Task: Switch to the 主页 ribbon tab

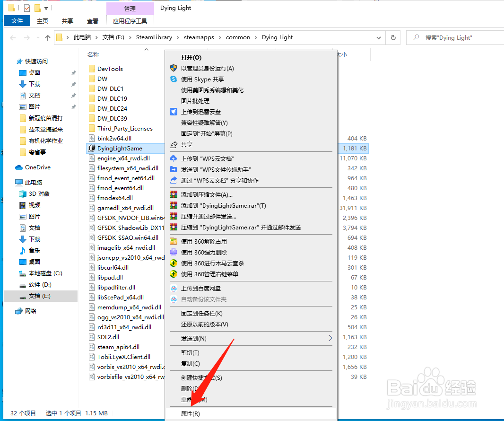Action: click(43, 21)
